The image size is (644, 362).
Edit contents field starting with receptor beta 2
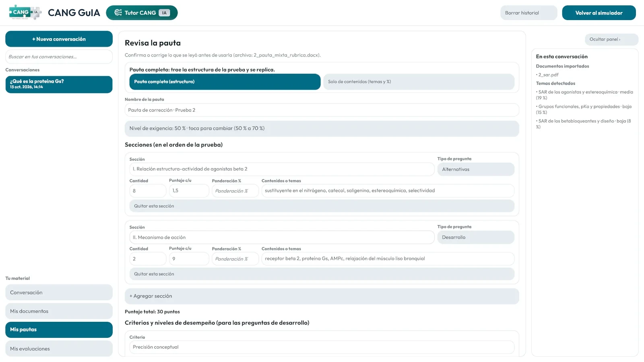(x=388, y=259)
